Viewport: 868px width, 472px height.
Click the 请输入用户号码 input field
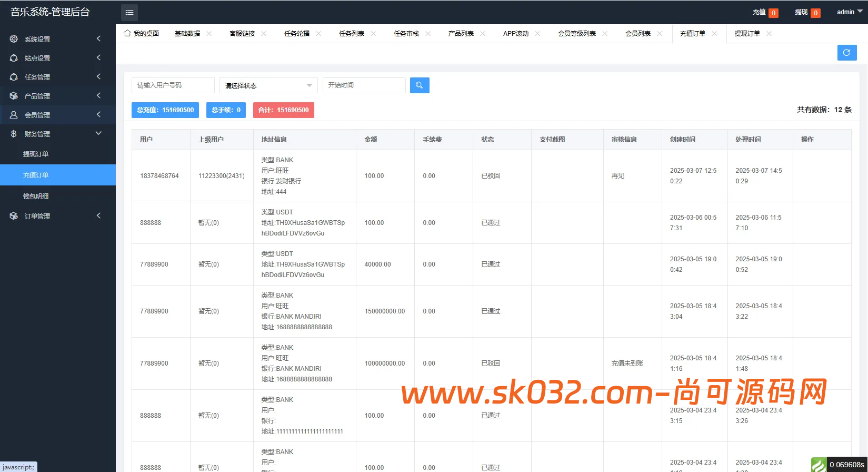coord(173,85)
